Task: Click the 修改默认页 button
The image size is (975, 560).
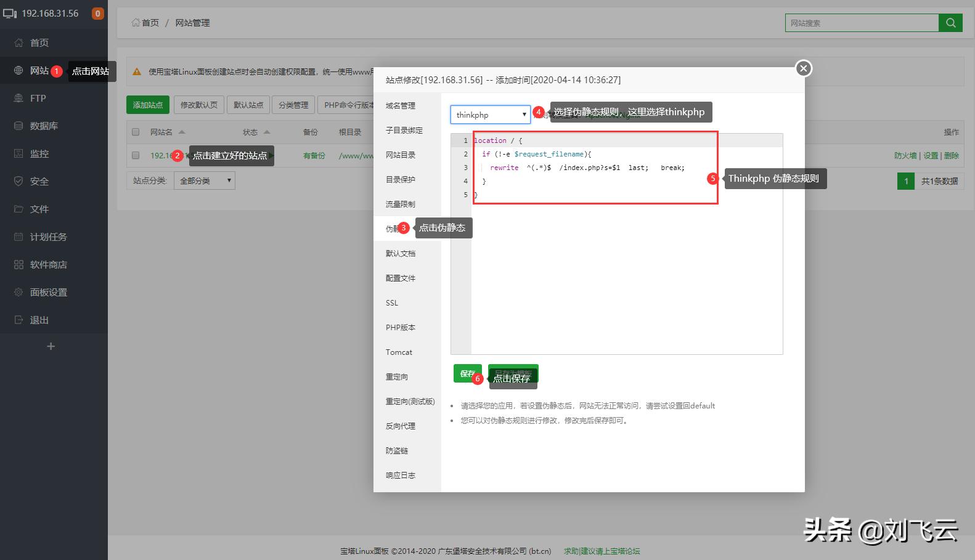Action: [x=198, y=105]
